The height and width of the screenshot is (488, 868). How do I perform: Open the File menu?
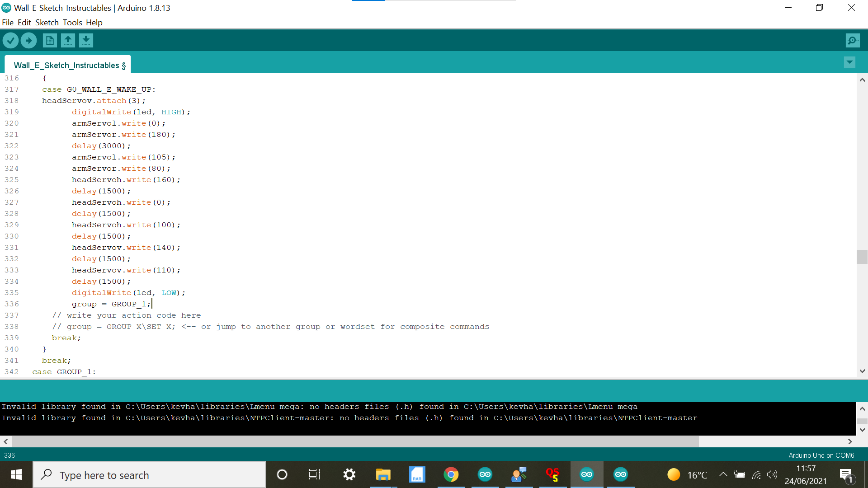[8, 23]
